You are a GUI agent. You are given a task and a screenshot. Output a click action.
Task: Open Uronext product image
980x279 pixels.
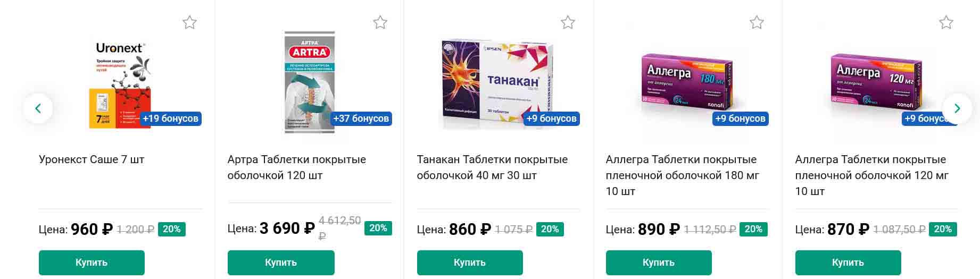pos(120,83)
